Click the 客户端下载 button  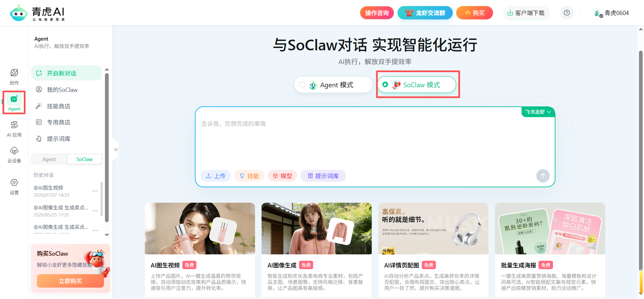click(x=526, y=13)
